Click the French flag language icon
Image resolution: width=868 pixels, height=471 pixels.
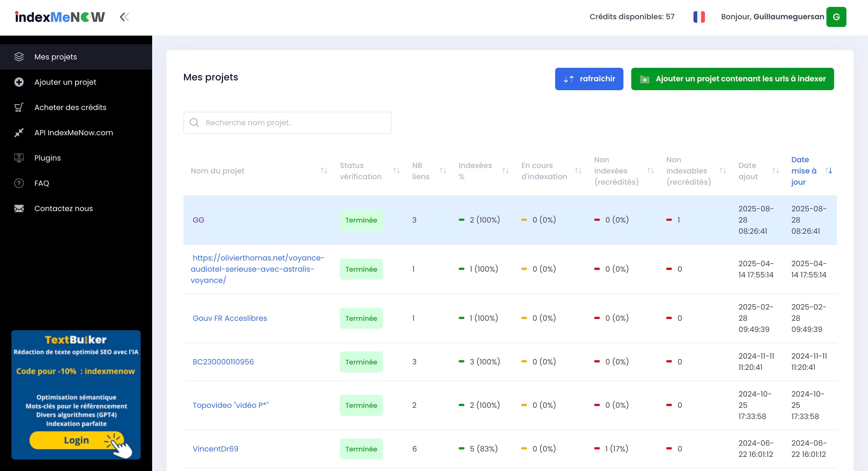(x=699, y=17)
